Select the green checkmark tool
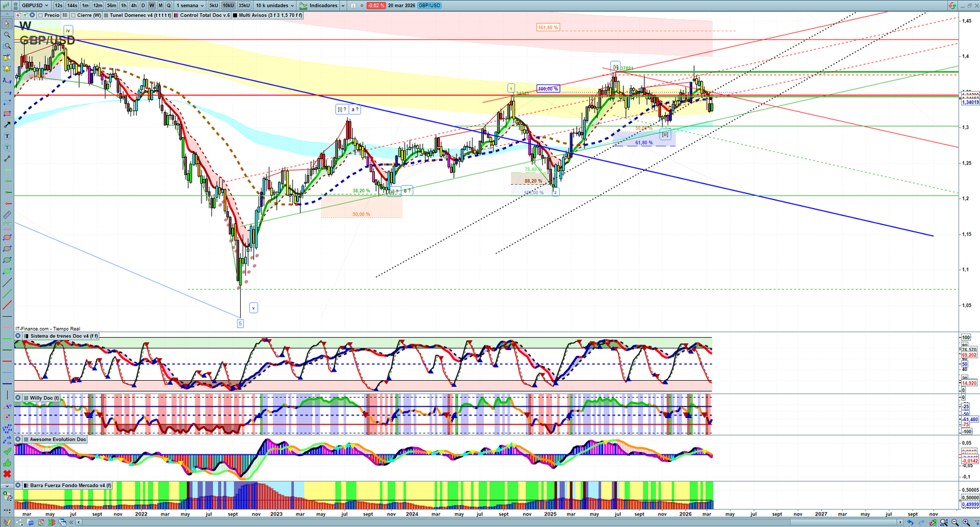This screenshot has height=527, width=980. 7,452
